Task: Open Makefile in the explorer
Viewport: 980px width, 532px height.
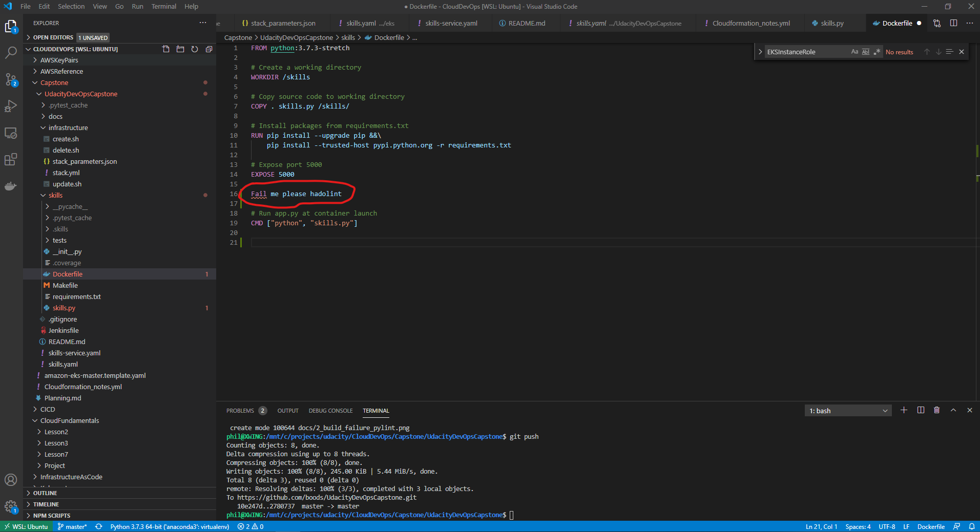Action: tap(119, 285)
